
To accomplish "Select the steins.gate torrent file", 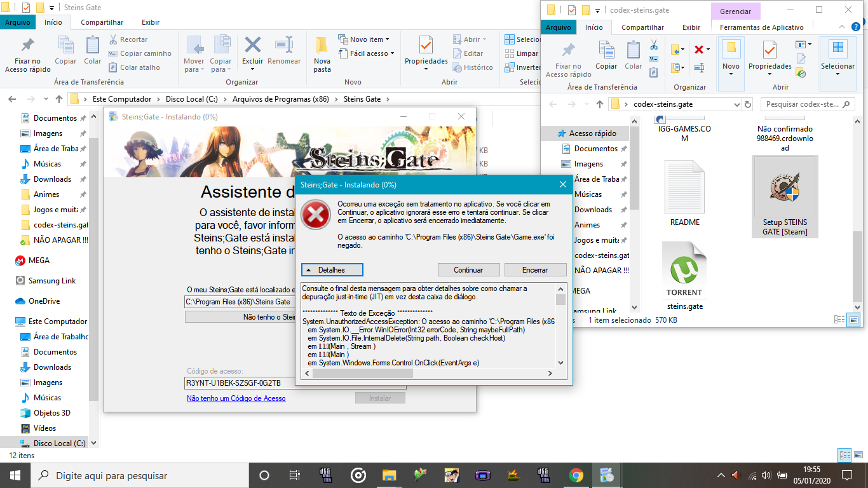I will point(684,277).
